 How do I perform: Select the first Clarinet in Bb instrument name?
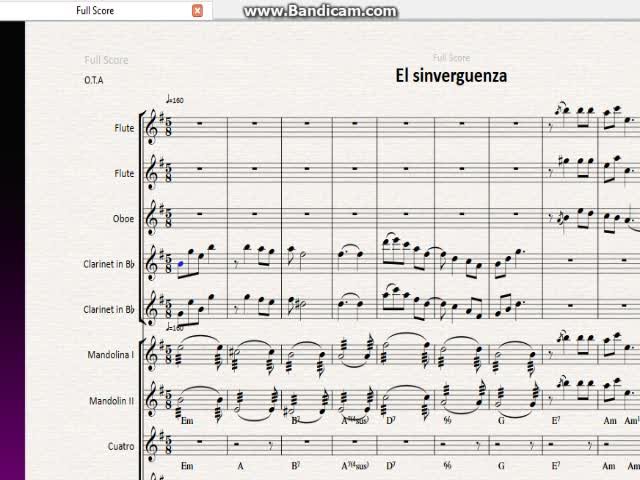point(109,264)
